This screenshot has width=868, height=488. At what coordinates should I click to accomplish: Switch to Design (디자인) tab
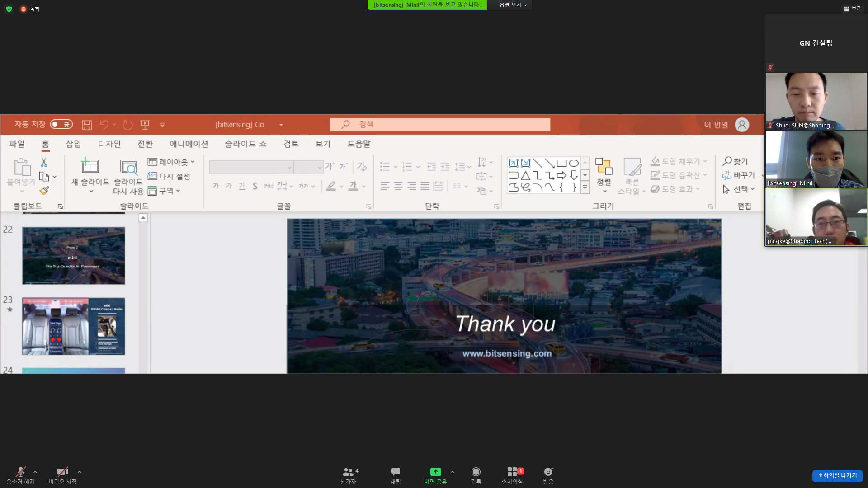[x=109, y=144]
